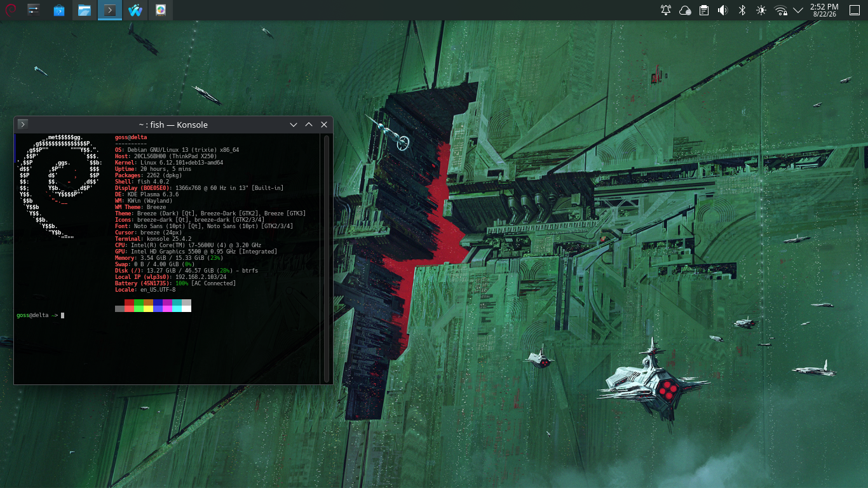
Task: Click the Konsole title "~ : fish — Konsole"
Action: (x=173, y=125)
